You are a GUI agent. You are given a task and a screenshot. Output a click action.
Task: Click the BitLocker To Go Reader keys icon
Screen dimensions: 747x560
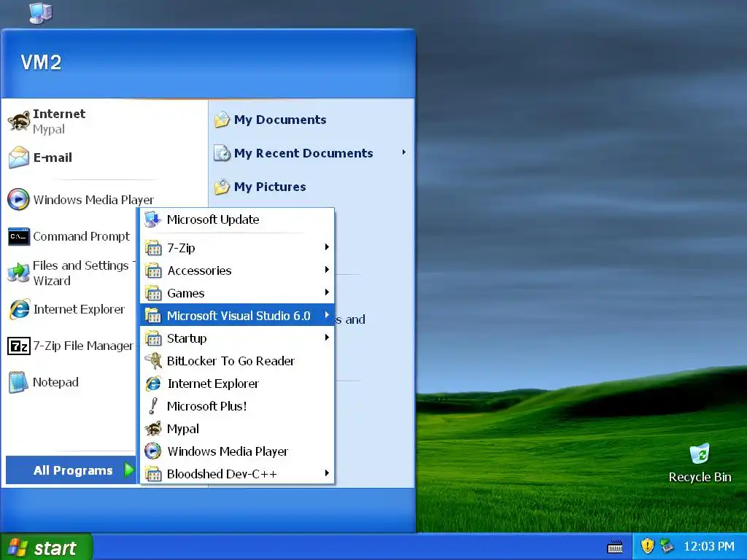[153, 361]
